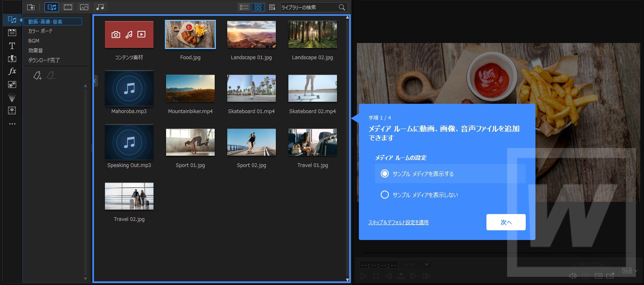Open the Particle Room icon
Image resolution: width=644 pixels, height=285 pixels.
(x=12, y=97)
